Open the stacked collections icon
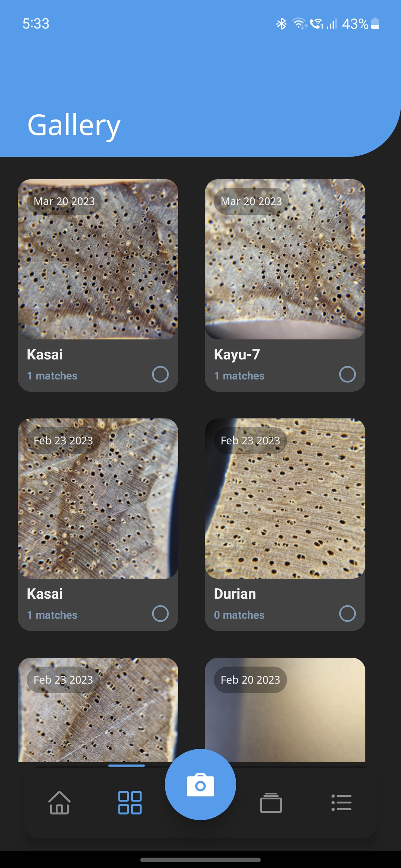 (x=271, y=803)
